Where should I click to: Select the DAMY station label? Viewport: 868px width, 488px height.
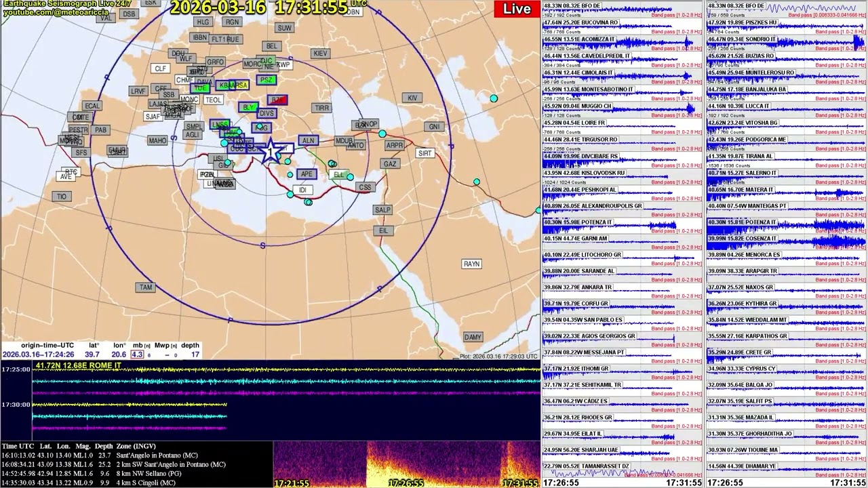tap(473, 337)
